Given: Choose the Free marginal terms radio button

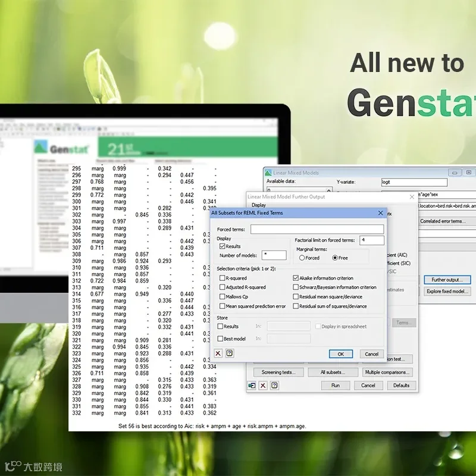Looking at the screenshot, I should click(x=335, y=258).
